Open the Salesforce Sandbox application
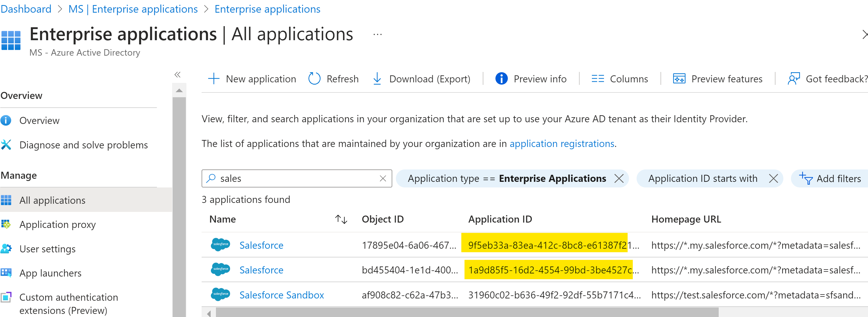The height and width of the screenshot is (317, 868). [x=282, y=295]
